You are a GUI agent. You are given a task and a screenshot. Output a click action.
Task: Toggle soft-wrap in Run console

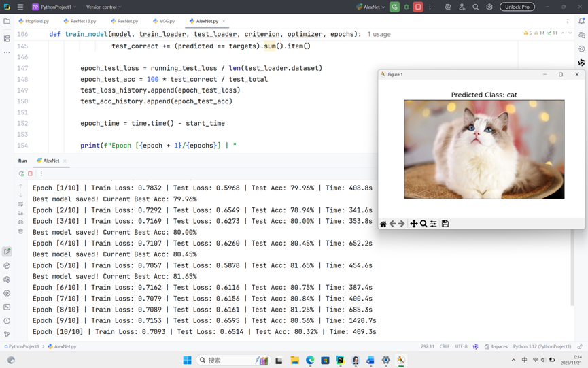pyautogui.click(x=20, y=204)
